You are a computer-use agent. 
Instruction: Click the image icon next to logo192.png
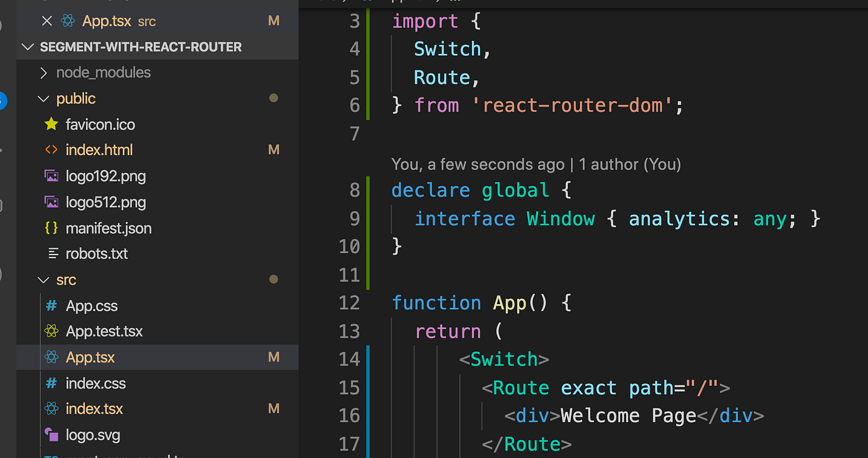(51, 176)
